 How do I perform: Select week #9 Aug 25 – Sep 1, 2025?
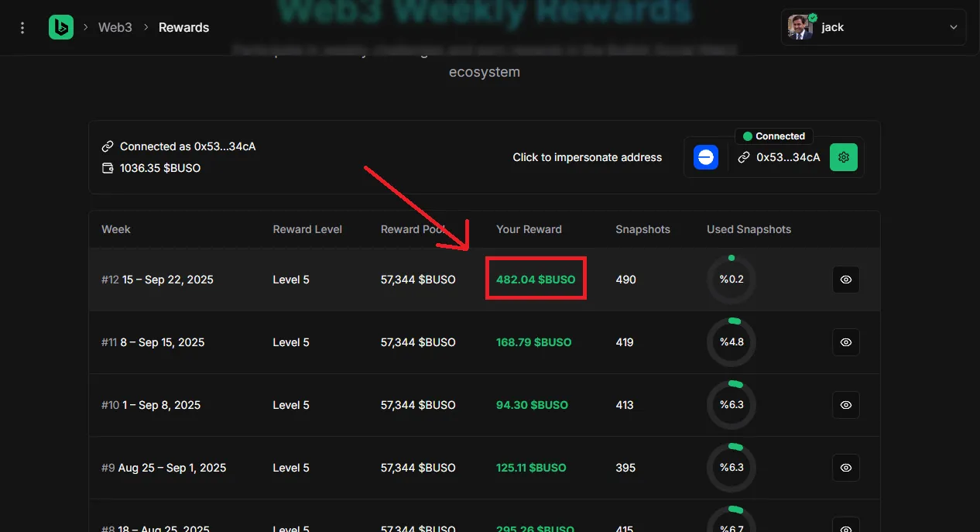[164, 468]
